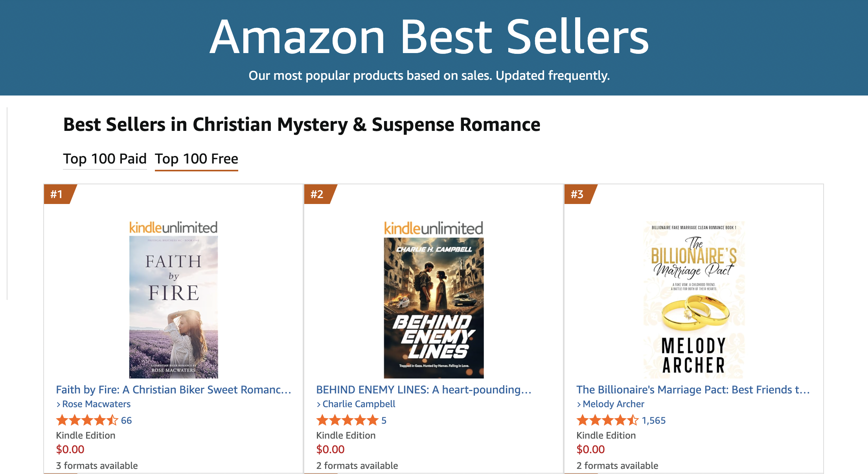The height and width of the screenshot is (474, 868).
Task: Click the #3 rank badge
Action: (577, 194)
